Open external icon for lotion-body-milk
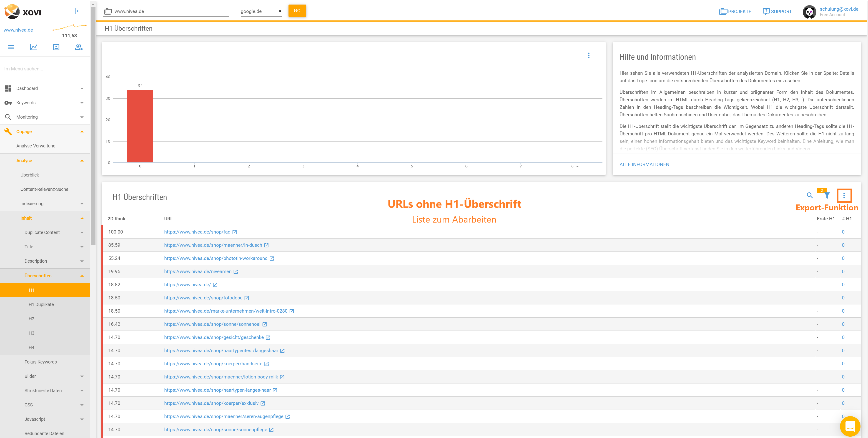This screenshot has width=868, height=438. click(x=282, y=377)
